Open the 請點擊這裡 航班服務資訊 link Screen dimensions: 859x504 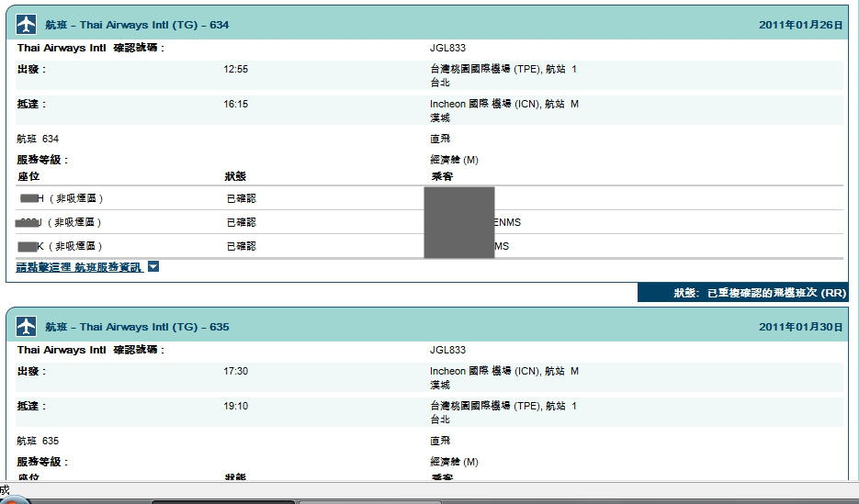(x=79, y=267)
